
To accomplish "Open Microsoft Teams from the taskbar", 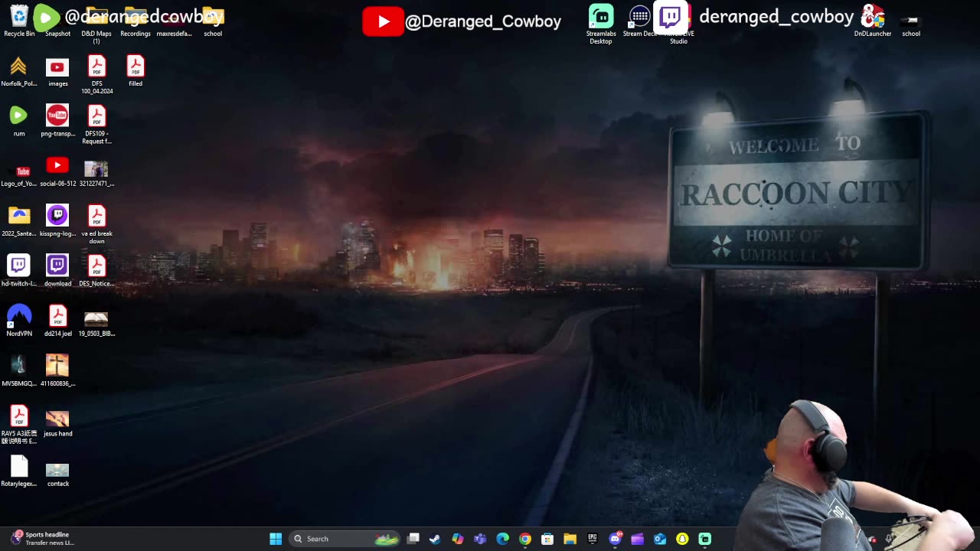I will pos(480,539).
